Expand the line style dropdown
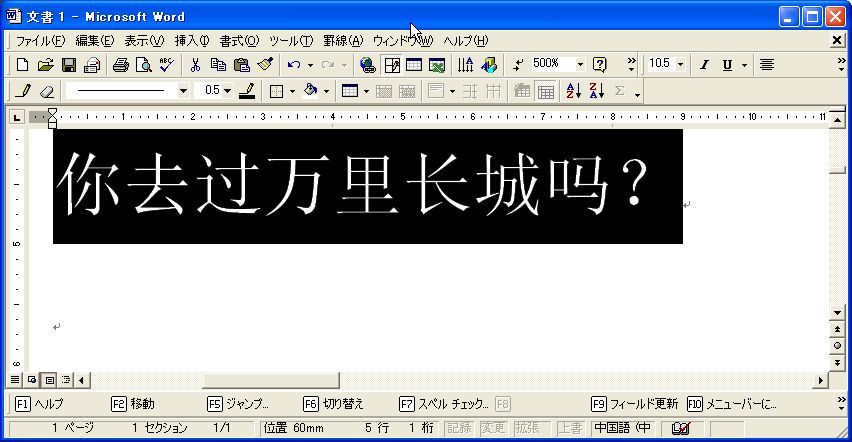Viewport: 852px width, 442px height. (x=183, y=91)
